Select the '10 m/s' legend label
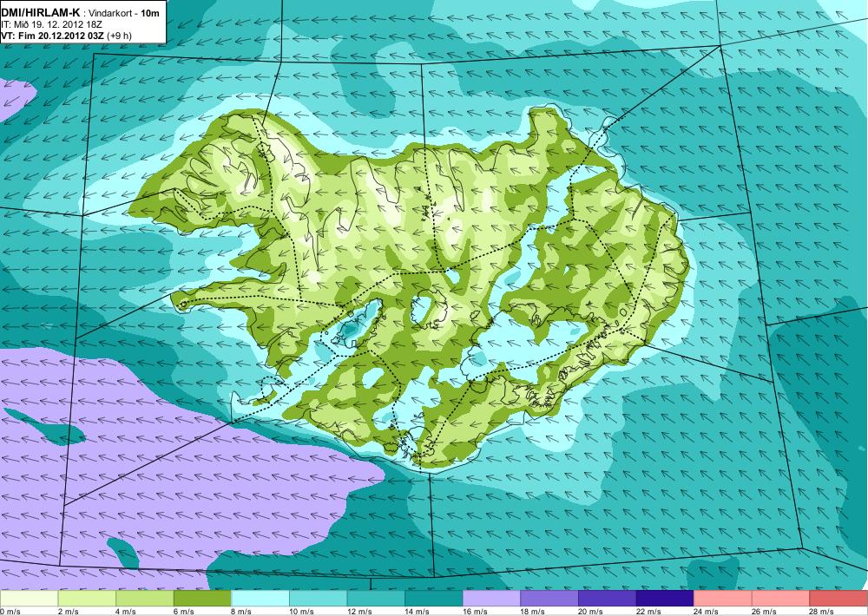 coord(302,612)
